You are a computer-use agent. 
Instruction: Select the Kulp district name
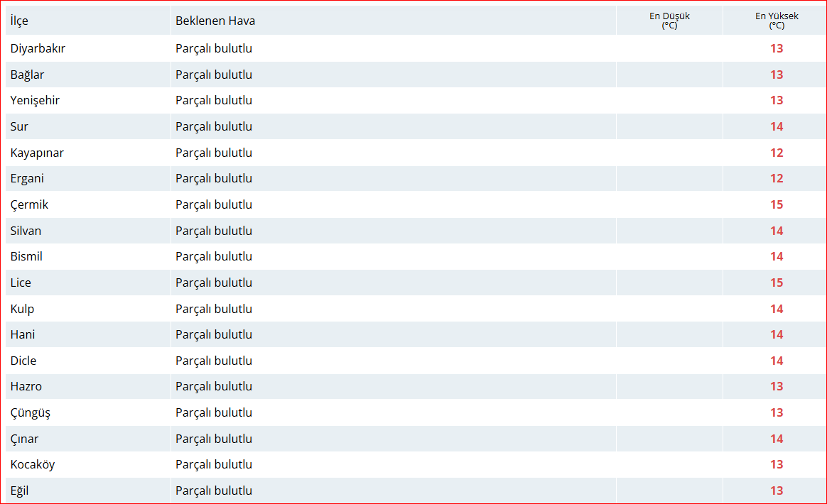coord(22,309)
